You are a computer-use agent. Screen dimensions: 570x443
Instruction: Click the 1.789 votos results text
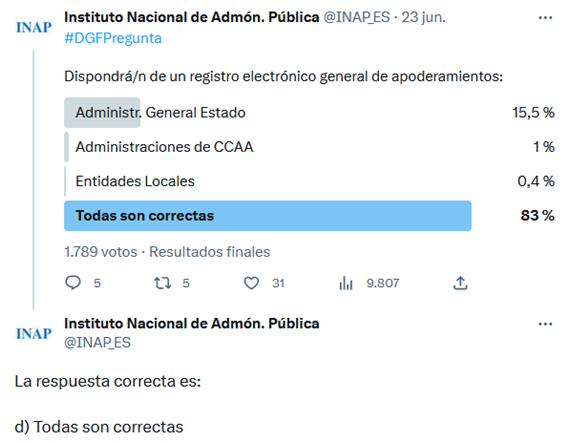pyautogui.click(x=101, y=251)
